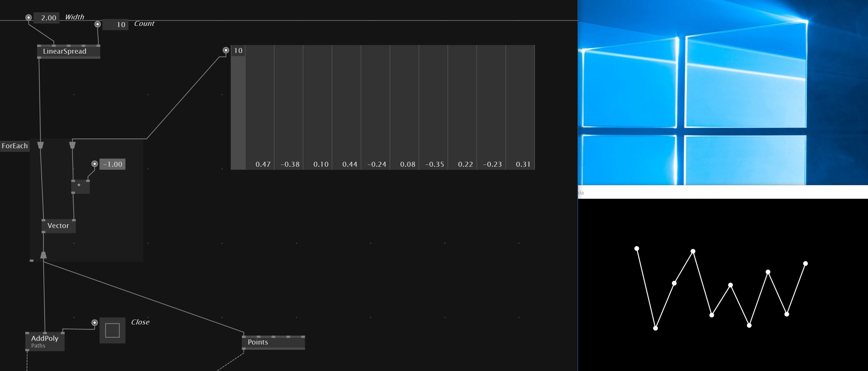
Task: Click the -1.00 multiplier value box
Action: coord(113,164)
